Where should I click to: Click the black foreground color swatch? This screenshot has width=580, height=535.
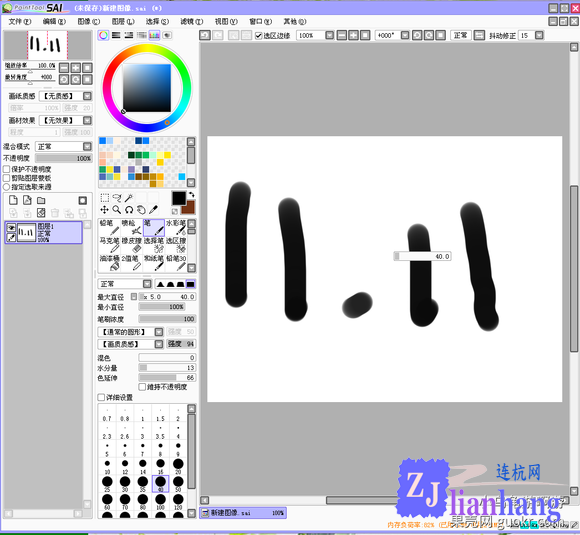[179, 198]
